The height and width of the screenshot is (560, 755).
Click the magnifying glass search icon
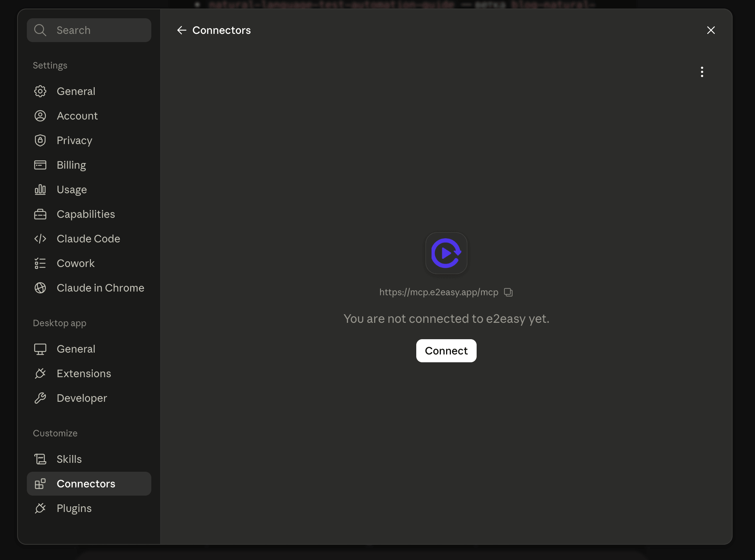click(40, 30)
